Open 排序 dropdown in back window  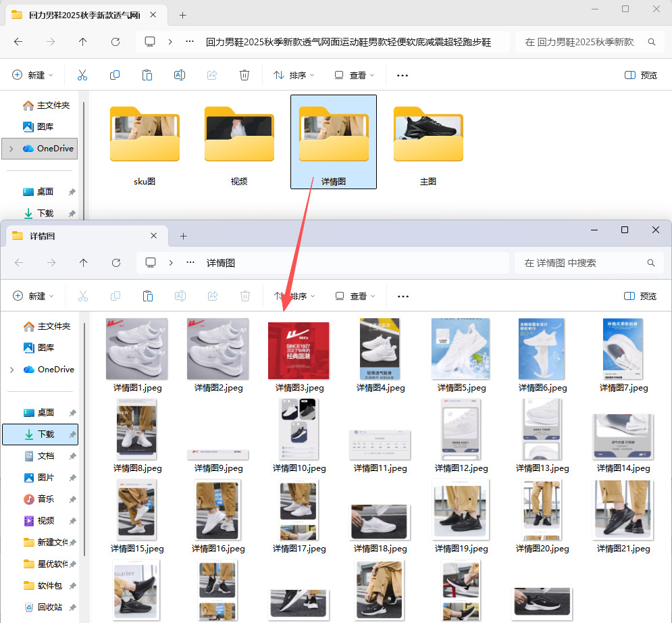click(294, 76)
